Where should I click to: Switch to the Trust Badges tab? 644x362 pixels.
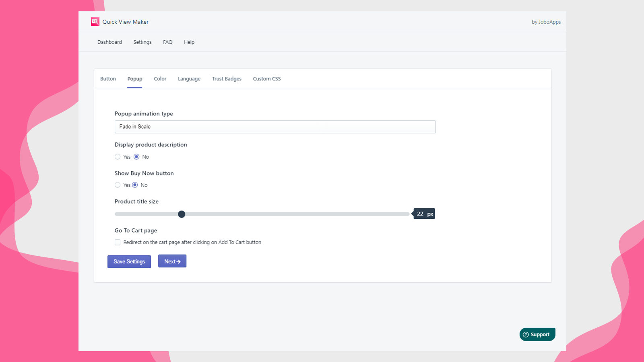click(227, 78)
